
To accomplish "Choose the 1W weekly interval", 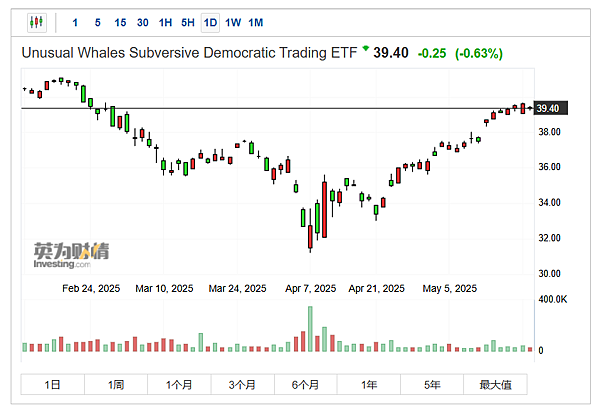I will coord(233,23).
